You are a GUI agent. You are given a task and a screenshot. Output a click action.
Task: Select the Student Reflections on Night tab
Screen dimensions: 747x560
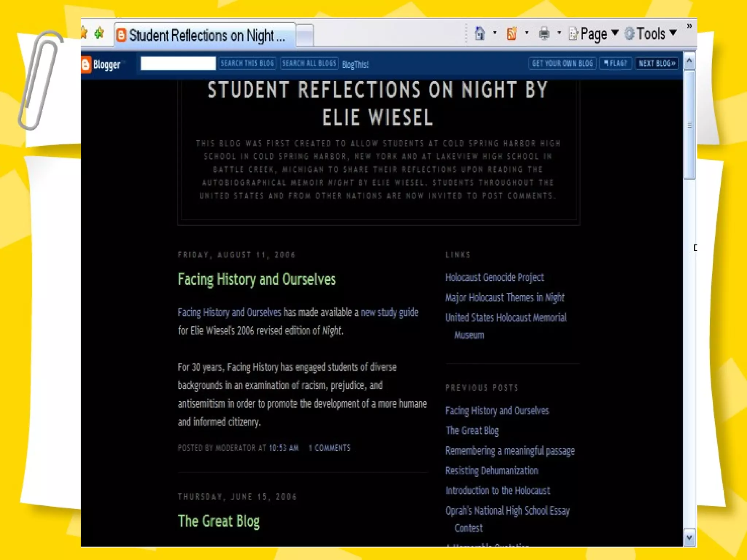click(204, 35)
